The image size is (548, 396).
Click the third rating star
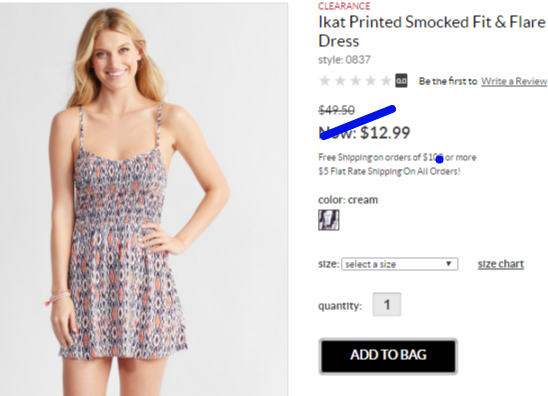(355, 81)
